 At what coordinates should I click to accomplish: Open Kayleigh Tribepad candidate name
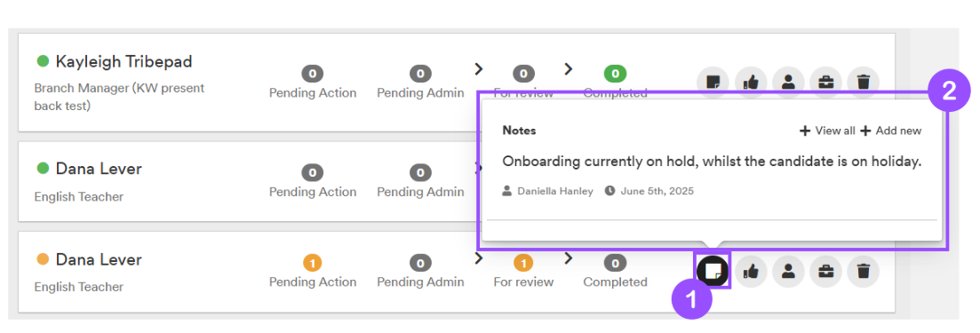click(x=123, y=61)
